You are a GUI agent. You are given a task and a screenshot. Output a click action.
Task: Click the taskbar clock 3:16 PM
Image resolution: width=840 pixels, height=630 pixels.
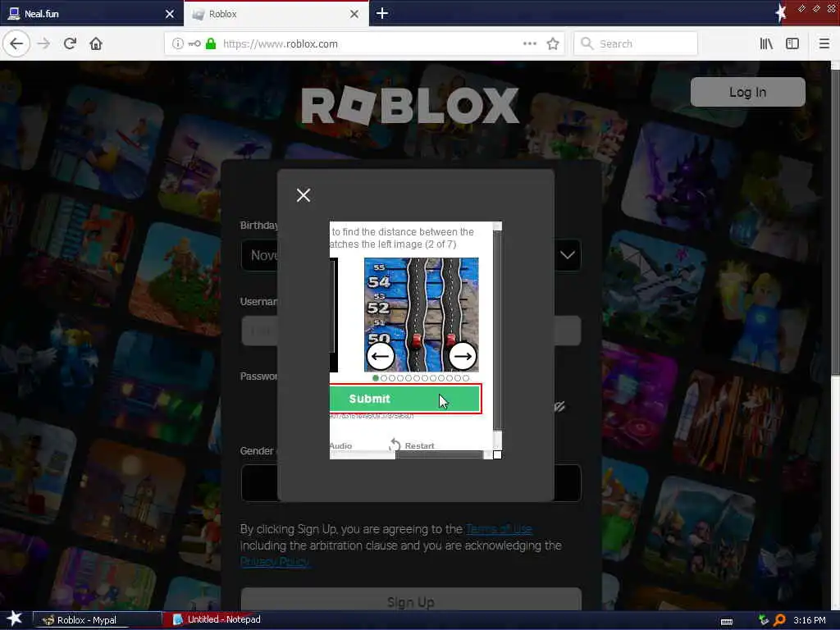810,620
